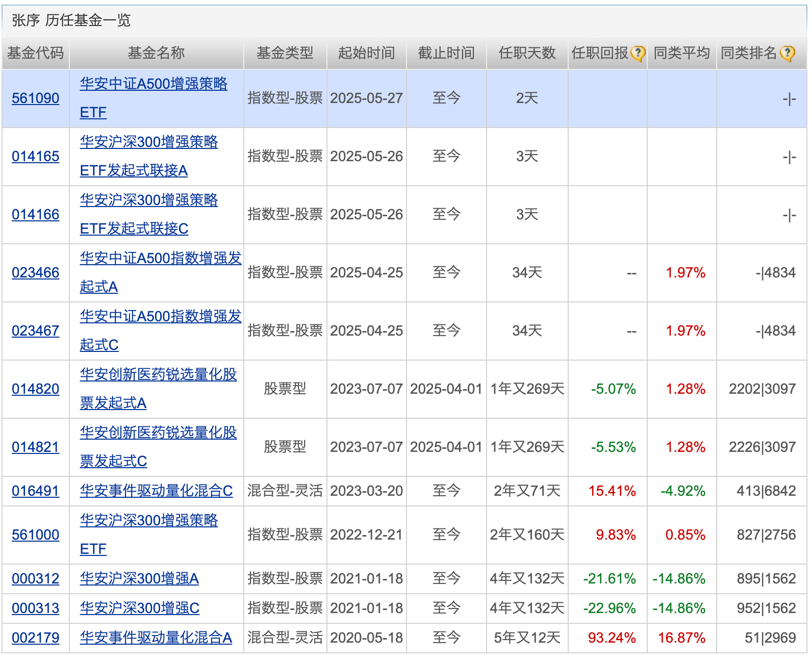Click ranking cell 827|2756

coord(766,535)
